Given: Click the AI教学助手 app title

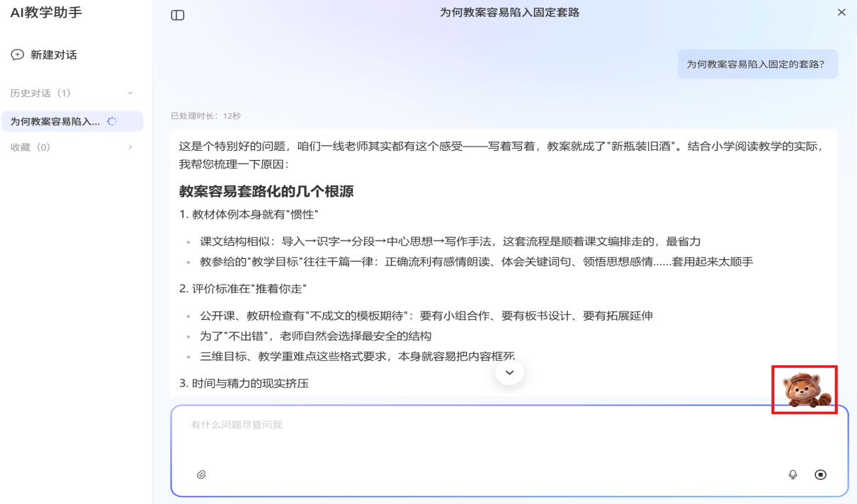Looking at the screenshot, I should pos(46,13).
